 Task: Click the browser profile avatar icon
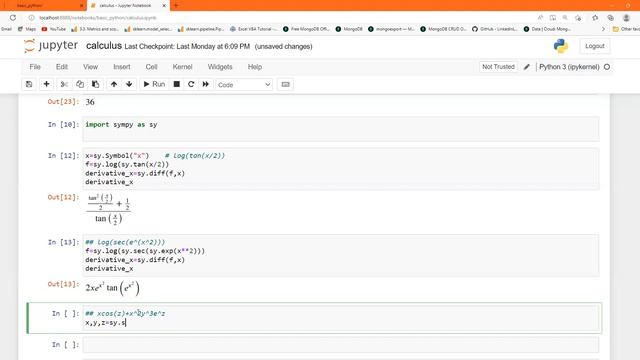coord(626,18)
